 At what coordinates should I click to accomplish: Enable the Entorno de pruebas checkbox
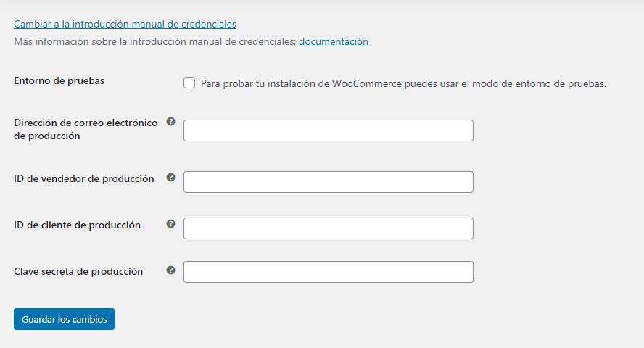pyautogui.click(x=189, y=83)
